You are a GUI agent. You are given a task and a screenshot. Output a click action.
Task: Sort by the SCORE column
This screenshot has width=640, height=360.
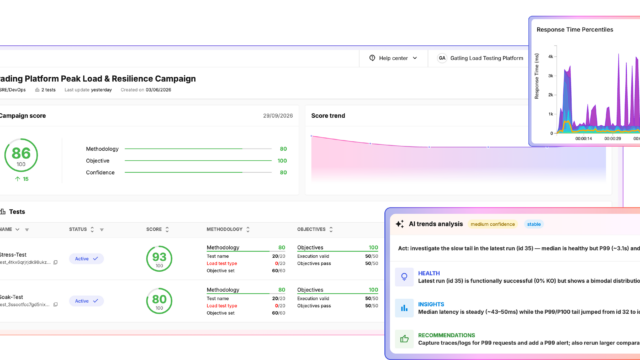(167, 229)
